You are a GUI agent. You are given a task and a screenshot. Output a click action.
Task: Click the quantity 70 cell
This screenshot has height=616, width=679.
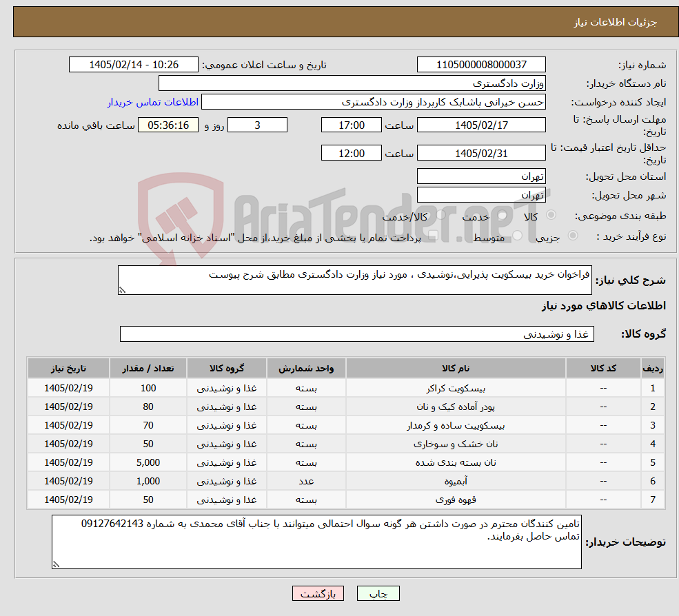coord(148,426)
